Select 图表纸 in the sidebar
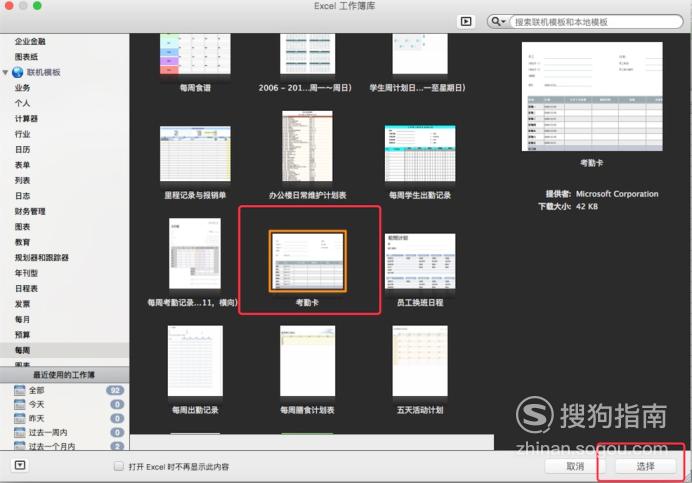 (x=26, y=57)
